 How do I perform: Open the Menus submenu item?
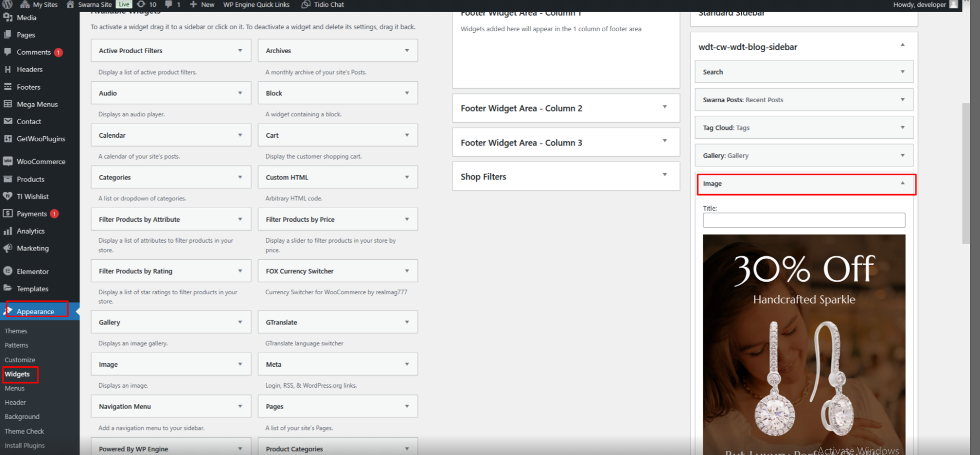click(15, 388)
